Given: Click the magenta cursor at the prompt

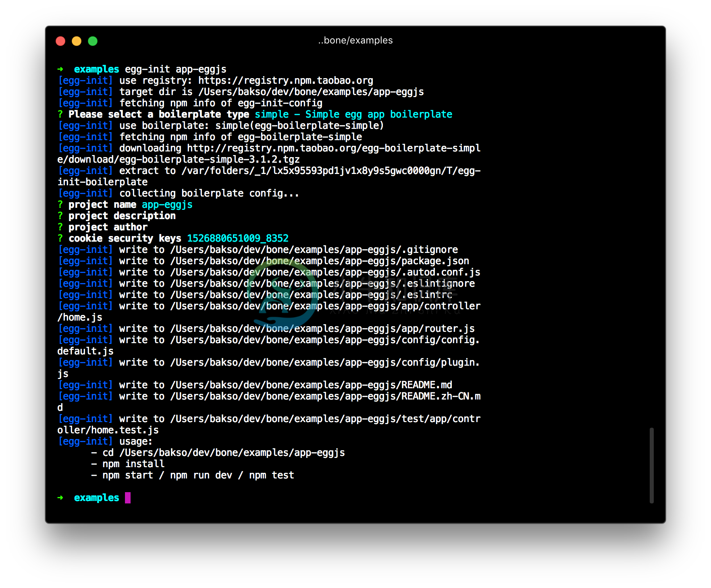Looking at the screenshot, I should point(128,498).
